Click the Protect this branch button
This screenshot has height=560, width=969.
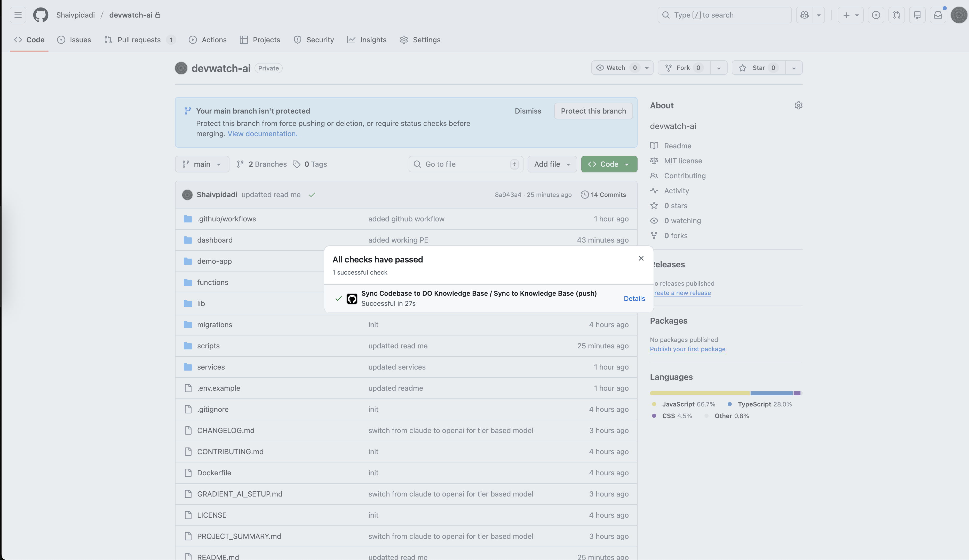coord(593,111)
